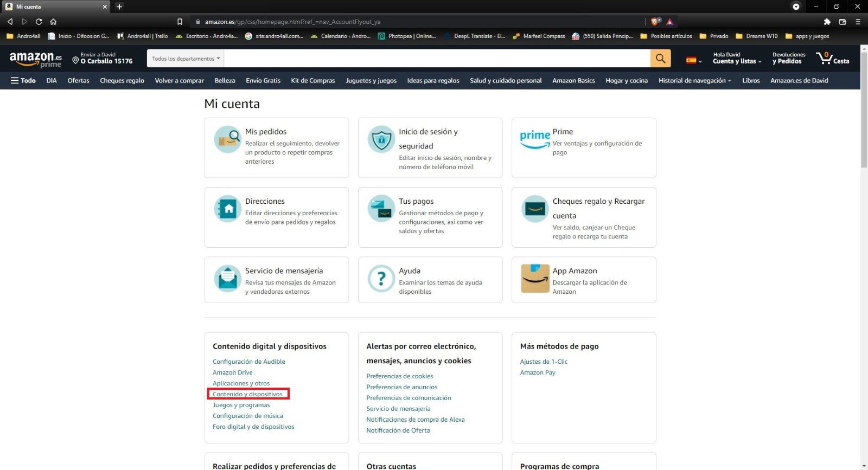868x470 pixels.
Task: Open the Privado bookmarks folder
Action: click(x=713, y=36)
